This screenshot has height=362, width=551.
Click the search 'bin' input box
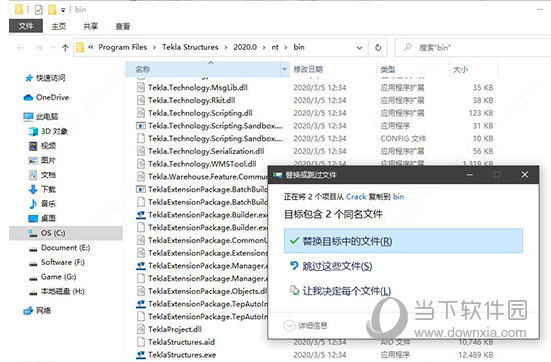pos(474,47)
